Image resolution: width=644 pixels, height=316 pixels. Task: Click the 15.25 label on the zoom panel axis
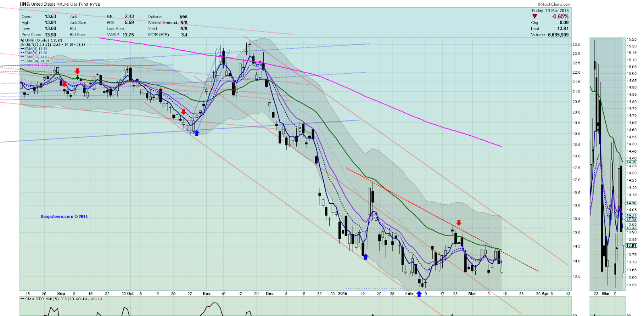click(632, 39)
